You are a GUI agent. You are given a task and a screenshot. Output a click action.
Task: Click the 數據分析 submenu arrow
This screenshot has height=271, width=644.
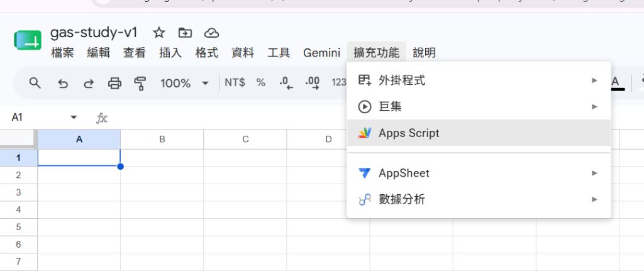point(594,199)
